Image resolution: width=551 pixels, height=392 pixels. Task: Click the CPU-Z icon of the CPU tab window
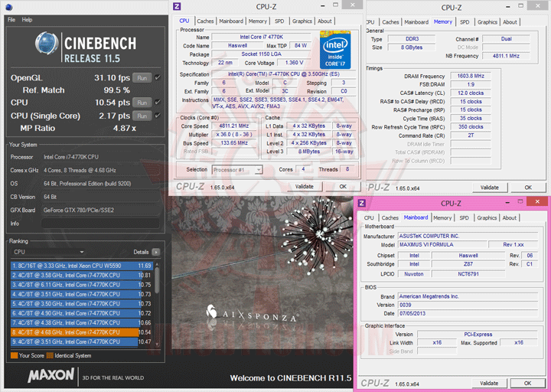tap(177, 6)
